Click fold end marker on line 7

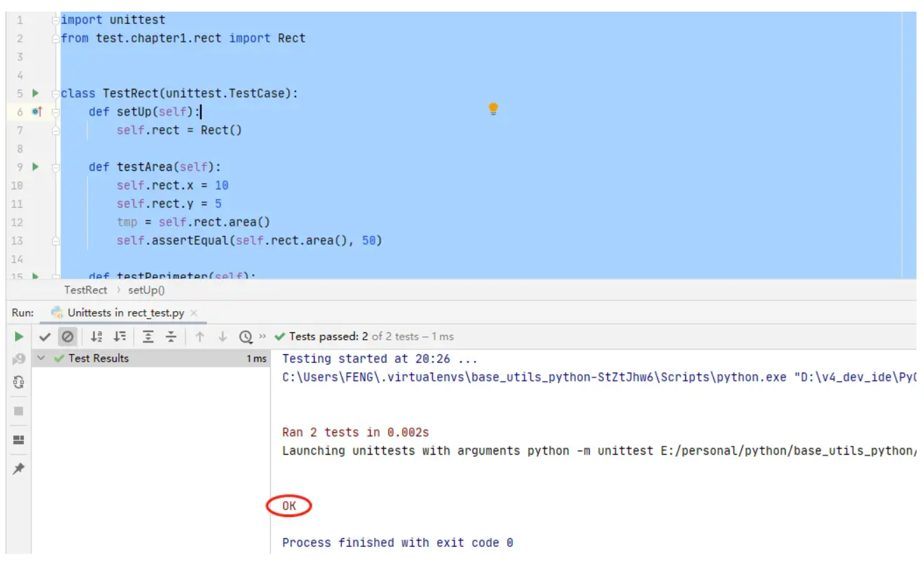pyautogui.click(x=56, y=130)
